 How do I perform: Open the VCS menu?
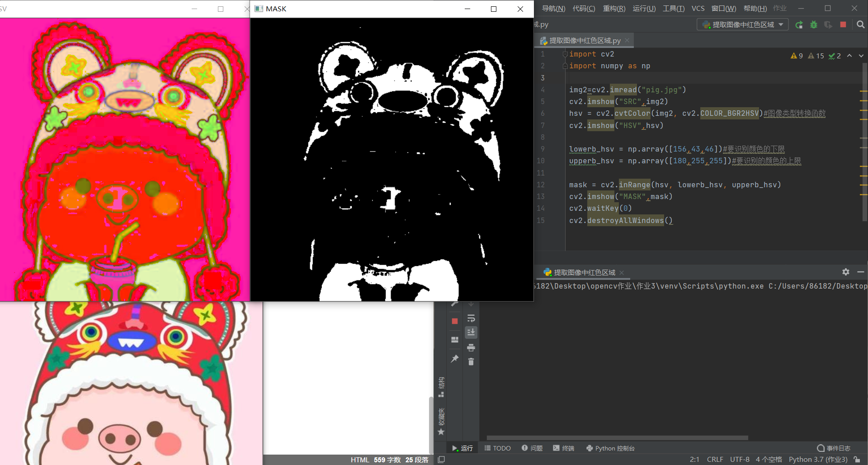(698, 8)
